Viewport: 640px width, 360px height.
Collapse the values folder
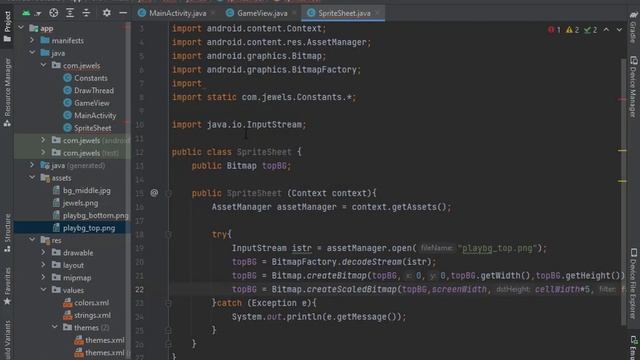[x=43, y=290]
